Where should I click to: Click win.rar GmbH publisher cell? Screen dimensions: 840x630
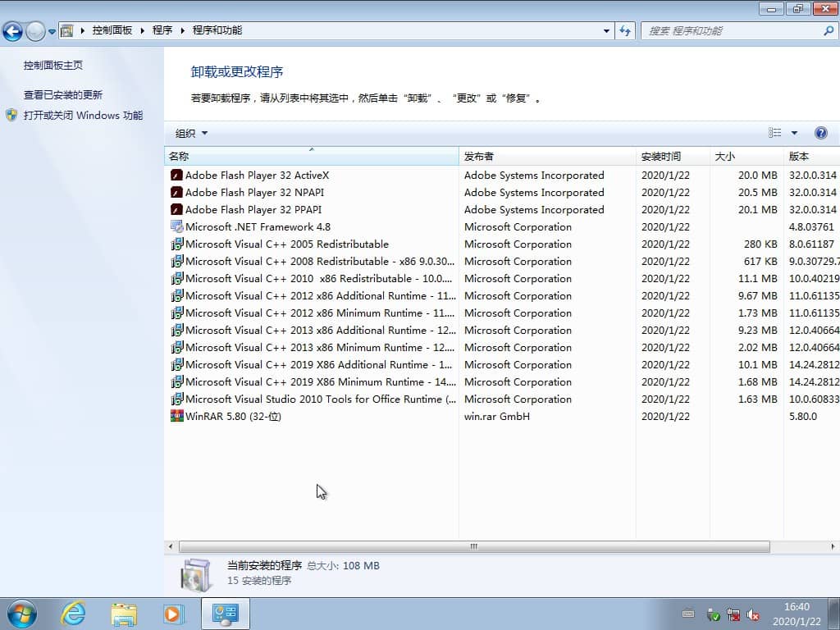pyautogui.click(x=496, y=416)
